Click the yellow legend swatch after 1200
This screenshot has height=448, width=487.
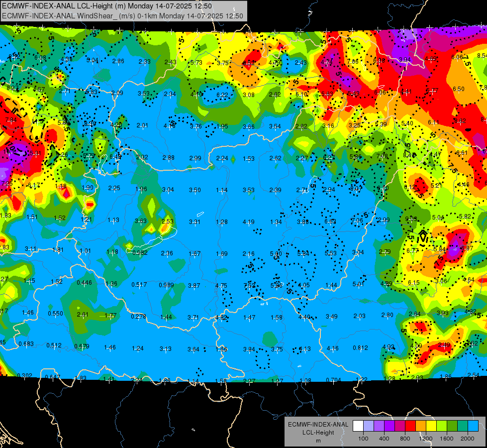(x=431, y=426)
